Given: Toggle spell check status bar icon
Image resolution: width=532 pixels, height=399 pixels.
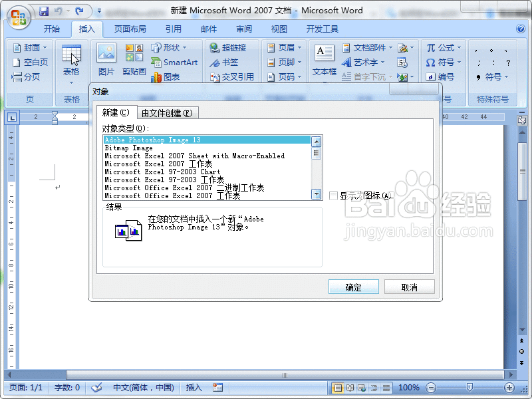Looking at the screenshot, I should click(x=96, y=387).
